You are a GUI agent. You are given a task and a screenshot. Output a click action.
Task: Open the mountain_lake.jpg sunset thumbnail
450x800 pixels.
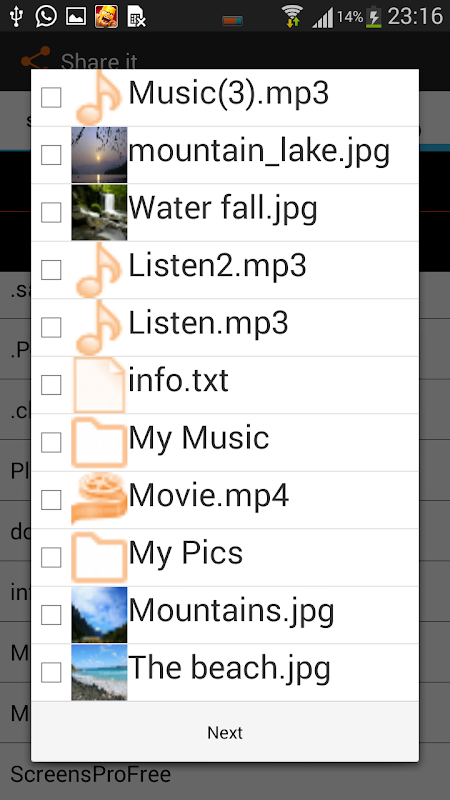[x=99, y=155]
